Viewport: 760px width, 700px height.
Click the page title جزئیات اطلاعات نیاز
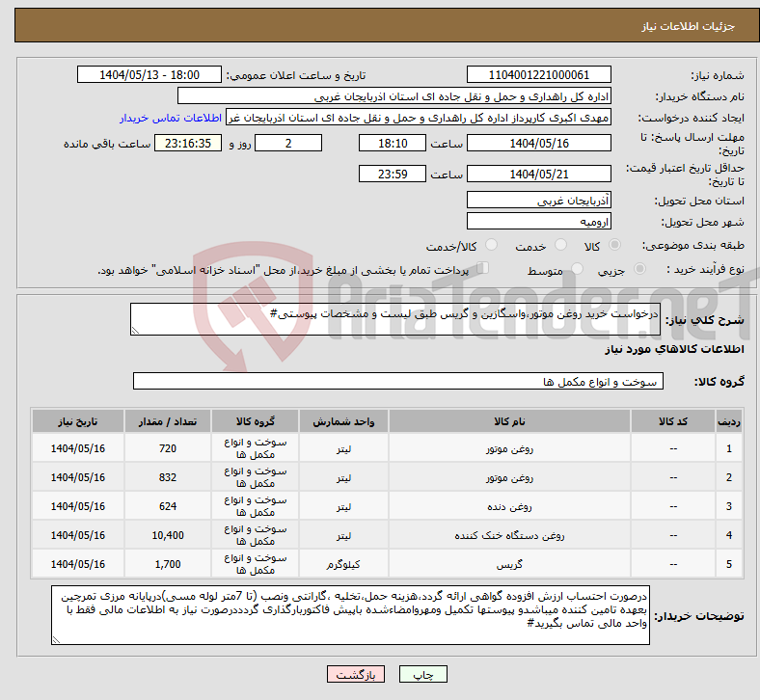point(688,26)
